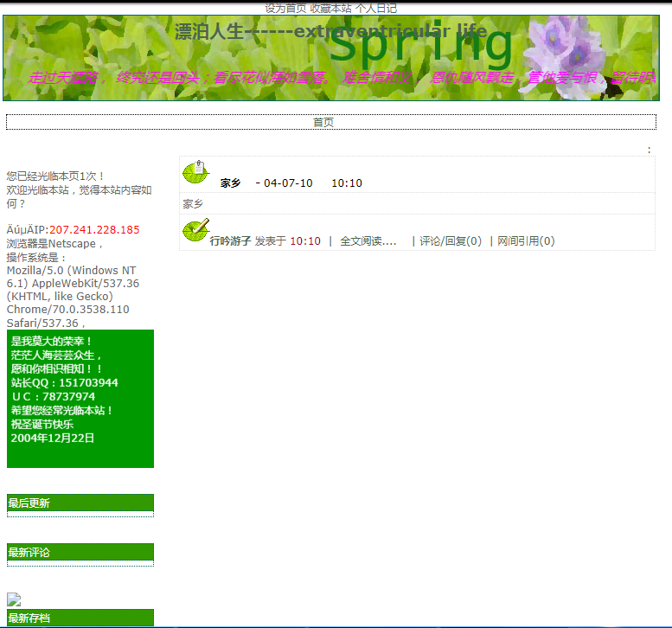This screenshot has height=628, width=672.
Task: Open 网间引用(0) trackback link
Action: tap(526, 241)
